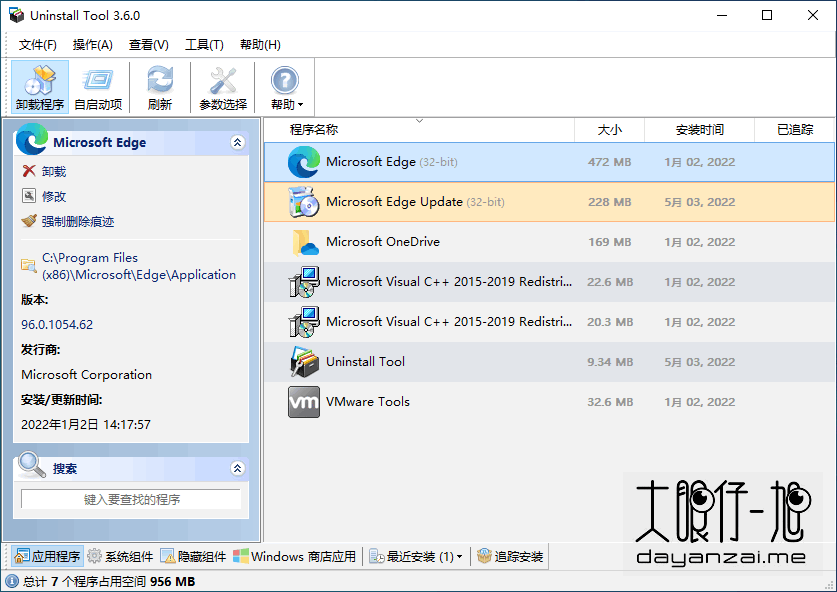This screenshot has height=592, width=837.
Task: Click the 已追踪 tracked column header
Action: (x=795, y=130)
